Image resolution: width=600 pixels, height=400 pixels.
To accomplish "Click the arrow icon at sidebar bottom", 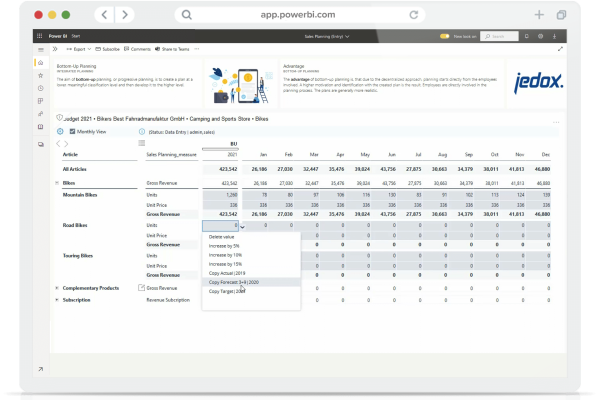I will coord(41,369).
